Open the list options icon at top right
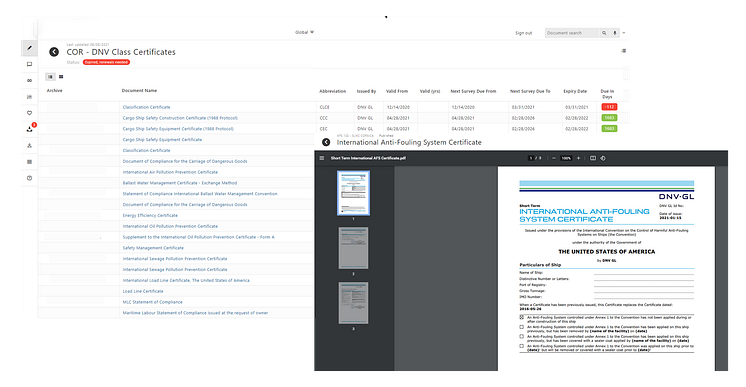The height and width of the screenshot is (387, 746). [624, 51]
